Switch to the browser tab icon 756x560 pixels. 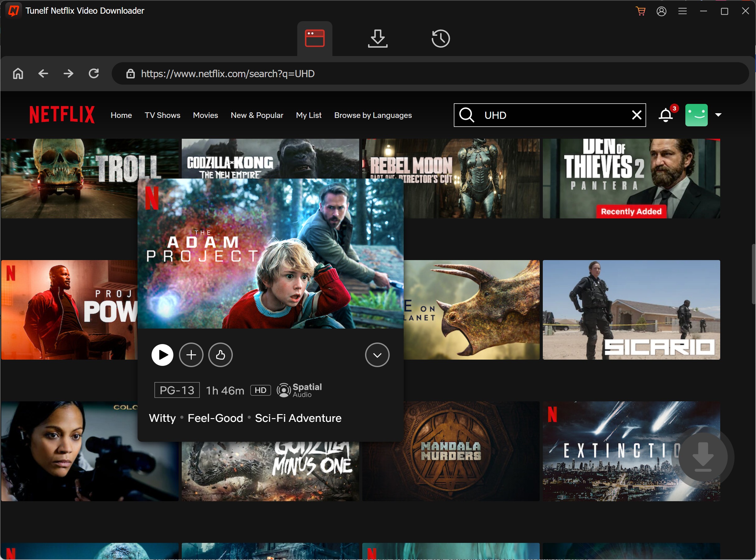click(x=315, y=38)
